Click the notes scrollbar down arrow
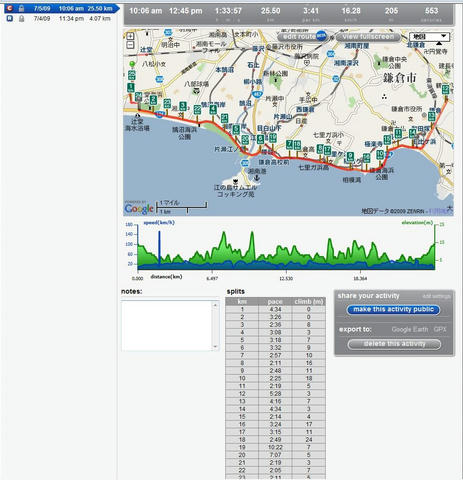 click(x=215, y=347)
